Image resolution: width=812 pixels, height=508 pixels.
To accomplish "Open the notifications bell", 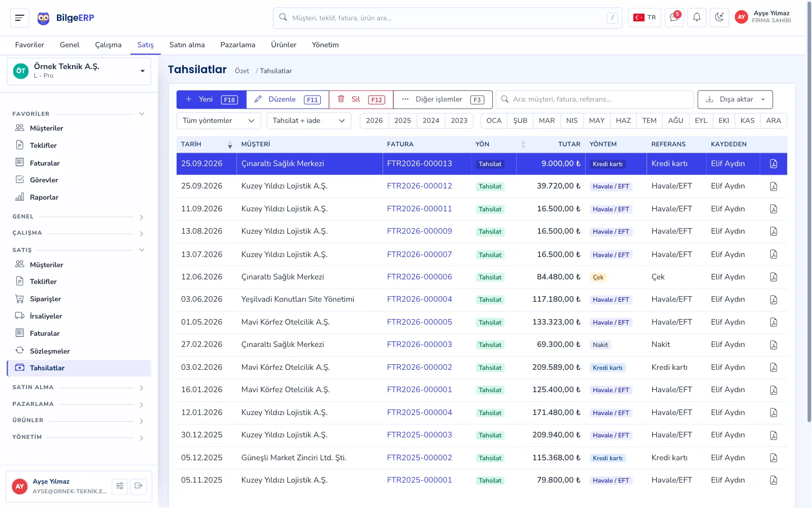I will tap(697, 17).
